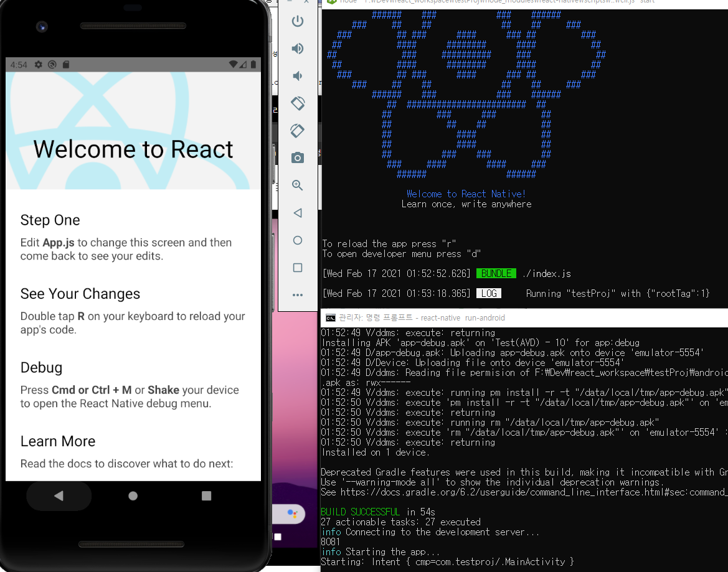Click the emulator power button icon
The image size is (728, 572).
(298, 21)
